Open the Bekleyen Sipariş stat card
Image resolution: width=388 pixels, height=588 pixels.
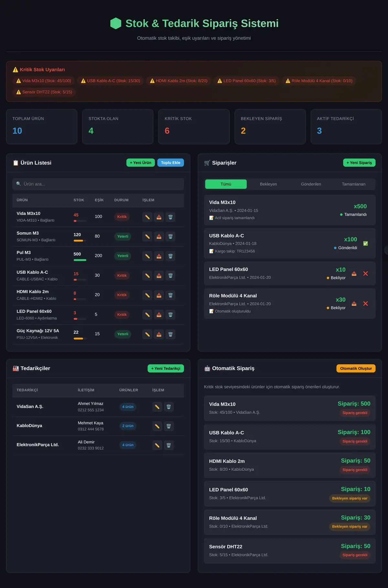point(270,127)
